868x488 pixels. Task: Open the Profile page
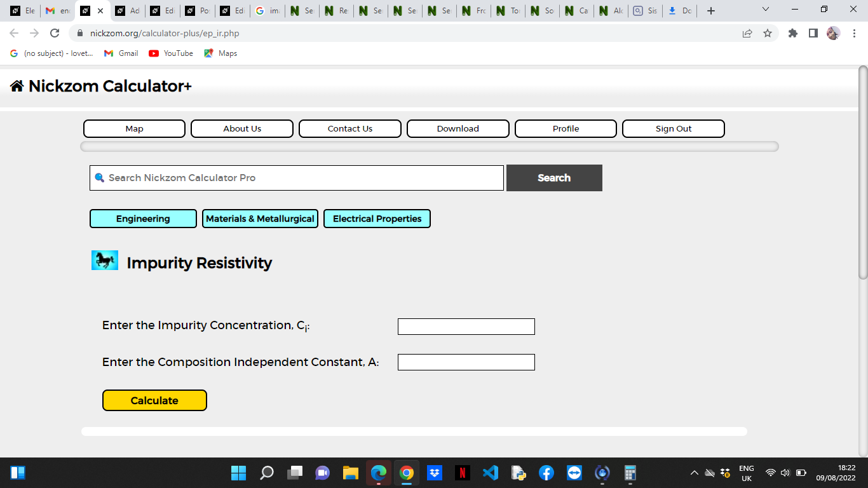tap(566, 128)
